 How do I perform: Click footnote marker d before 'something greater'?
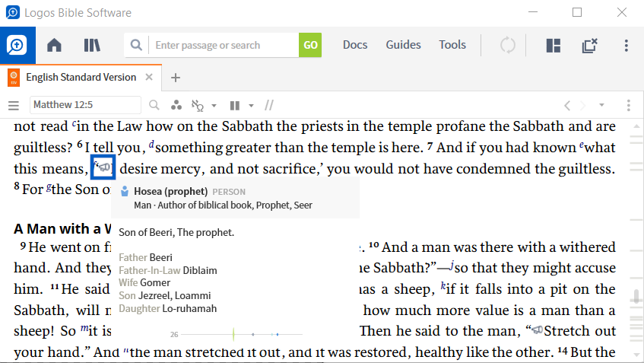pos(151,144)
